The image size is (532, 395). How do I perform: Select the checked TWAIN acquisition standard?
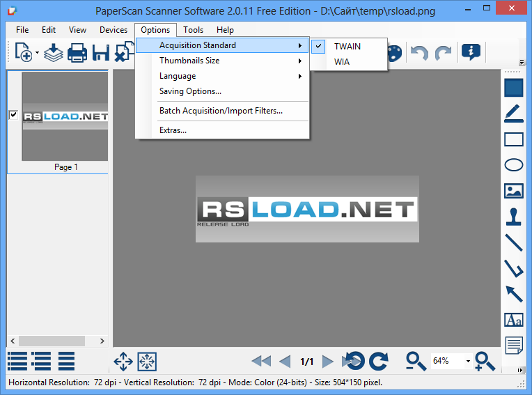349,47
